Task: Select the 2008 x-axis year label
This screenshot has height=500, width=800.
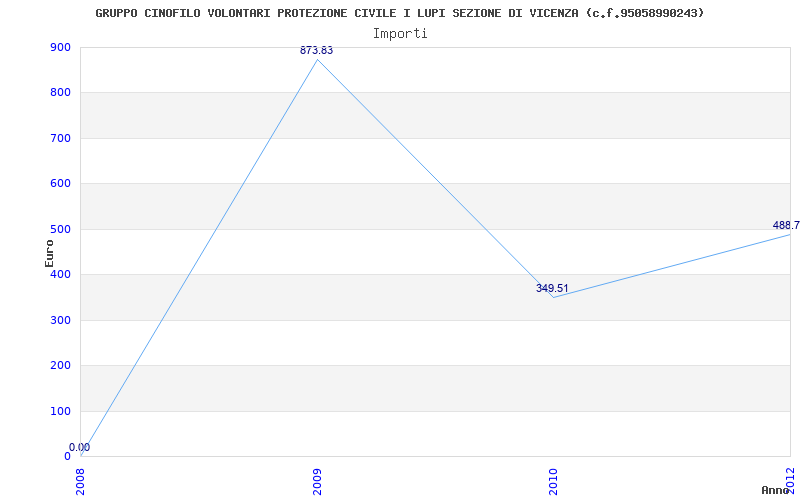Action: (81, 480)
